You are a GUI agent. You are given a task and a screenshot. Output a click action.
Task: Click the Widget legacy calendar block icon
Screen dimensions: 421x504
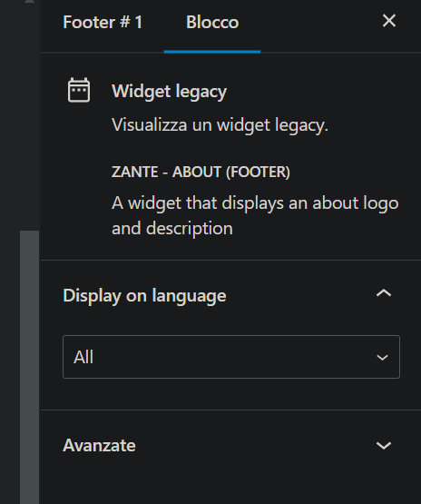79,90
